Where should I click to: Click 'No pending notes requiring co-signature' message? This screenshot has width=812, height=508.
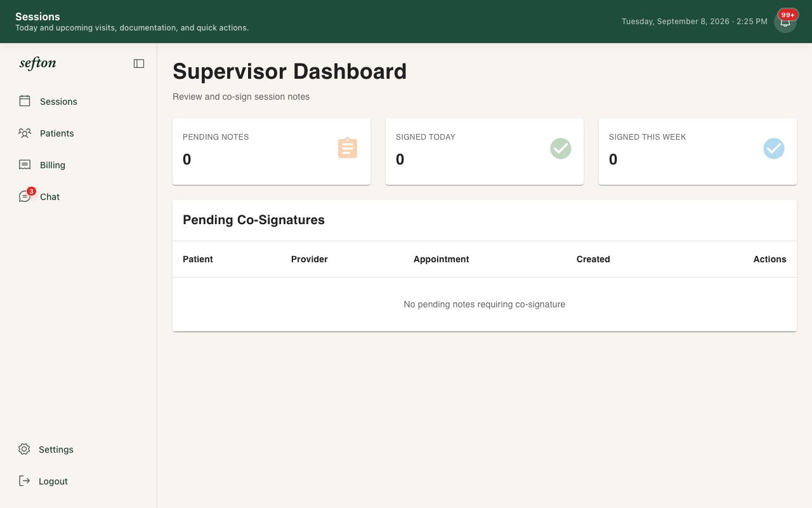(485, 304)
